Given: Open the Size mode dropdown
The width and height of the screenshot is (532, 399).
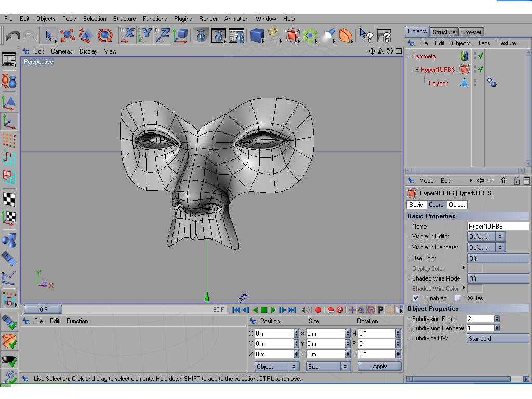Looking at the screenshot, I should 328,366.
